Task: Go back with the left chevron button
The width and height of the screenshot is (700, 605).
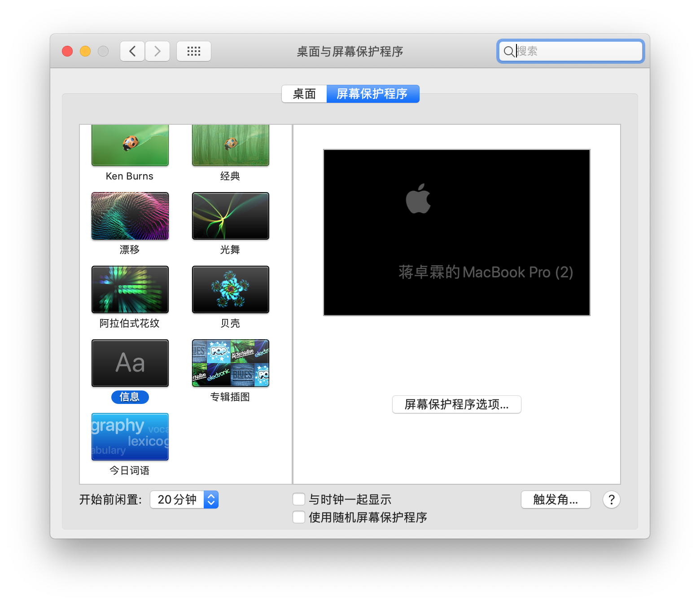Action: click(132, 51)
